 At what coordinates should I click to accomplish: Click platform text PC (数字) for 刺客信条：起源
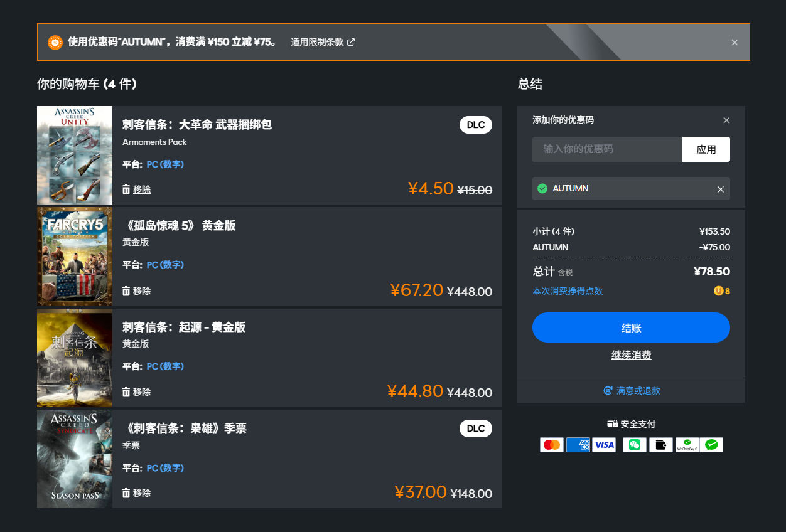[x=165, y=366]
